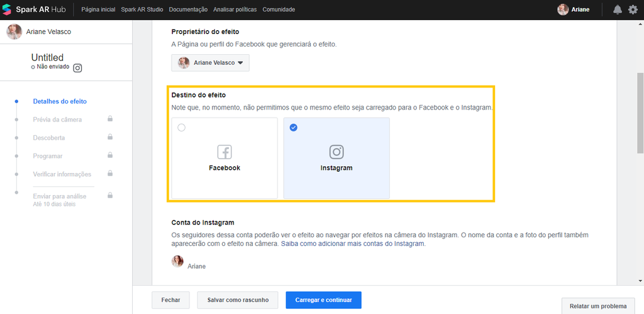Image resolution: width=644 pixels, height=314 pixels.
Task: Click the Untitled effect title
Action: click(47, 57)
